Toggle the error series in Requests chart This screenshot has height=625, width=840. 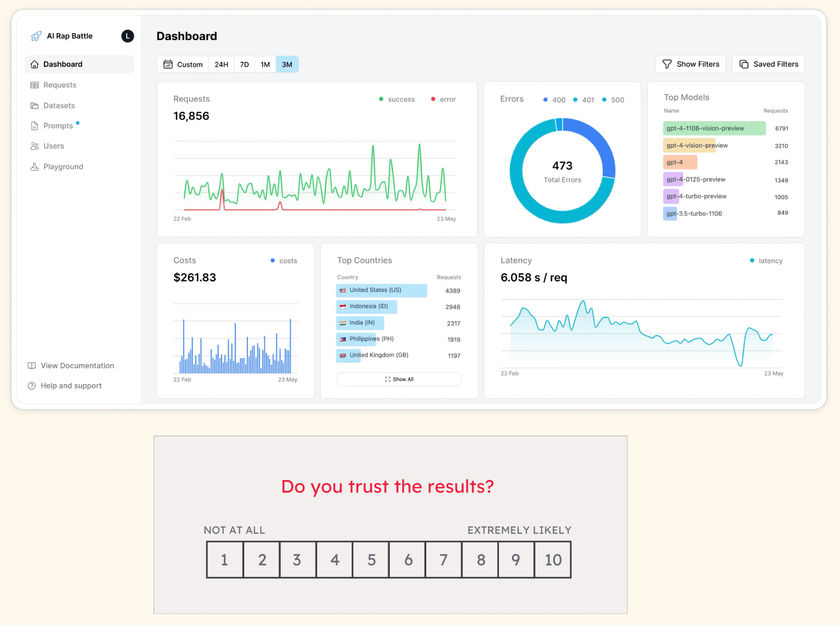[x=443, y=99]
